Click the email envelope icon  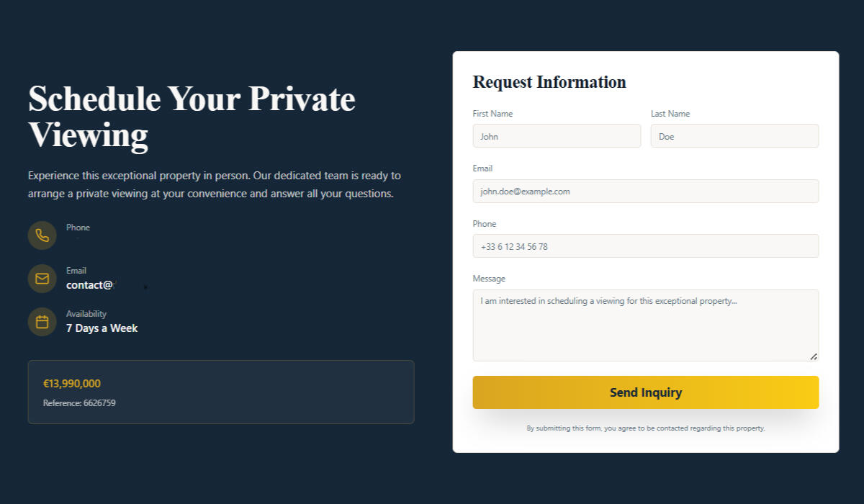42,279
